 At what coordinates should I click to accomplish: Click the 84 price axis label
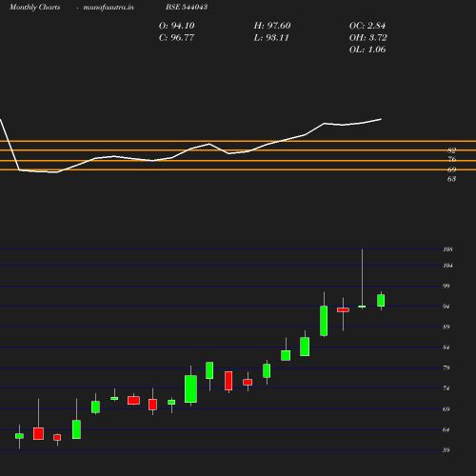446,347
